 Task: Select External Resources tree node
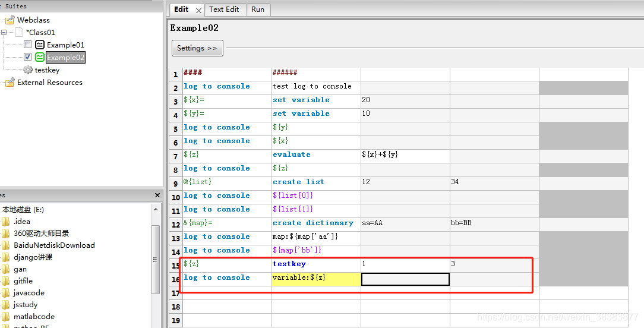50,82
